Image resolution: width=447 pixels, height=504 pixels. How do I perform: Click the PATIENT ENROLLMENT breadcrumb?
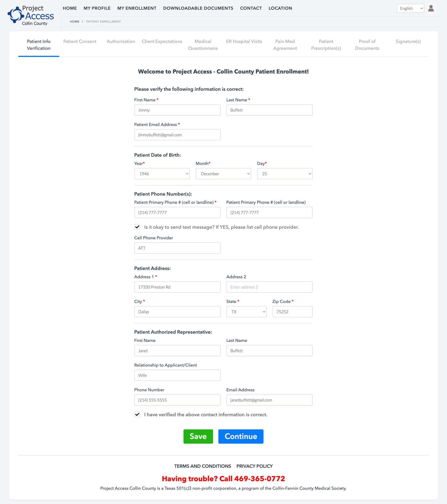(x=103, y=21)
